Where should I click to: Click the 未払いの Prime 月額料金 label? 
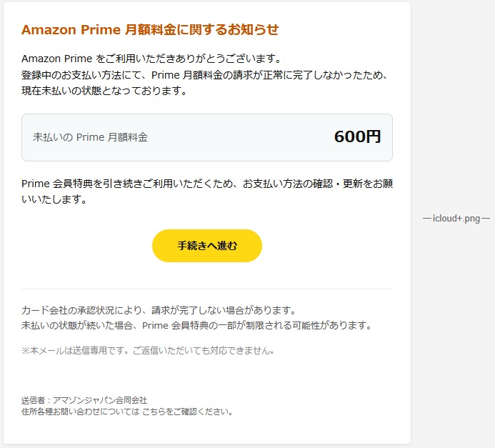tap(91, 137)
